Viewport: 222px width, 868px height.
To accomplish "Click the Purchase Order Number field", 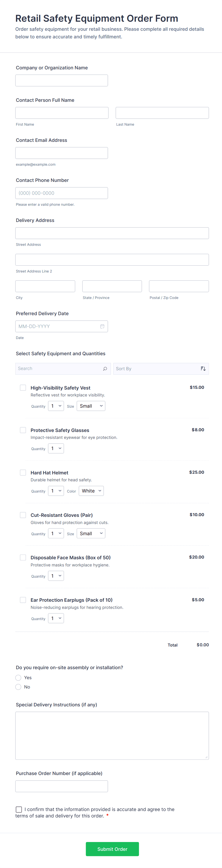I will coord(61,786).
